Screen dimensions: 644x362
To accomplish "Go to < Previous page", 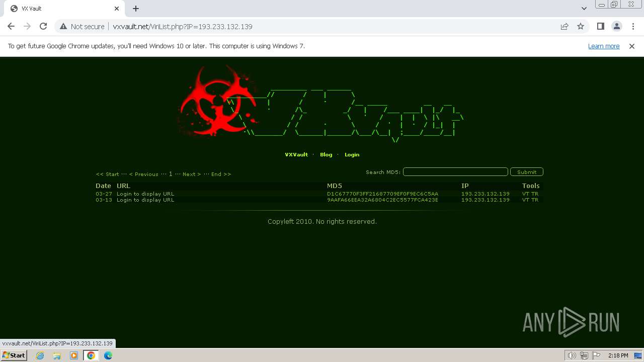I will click(143, 174).
